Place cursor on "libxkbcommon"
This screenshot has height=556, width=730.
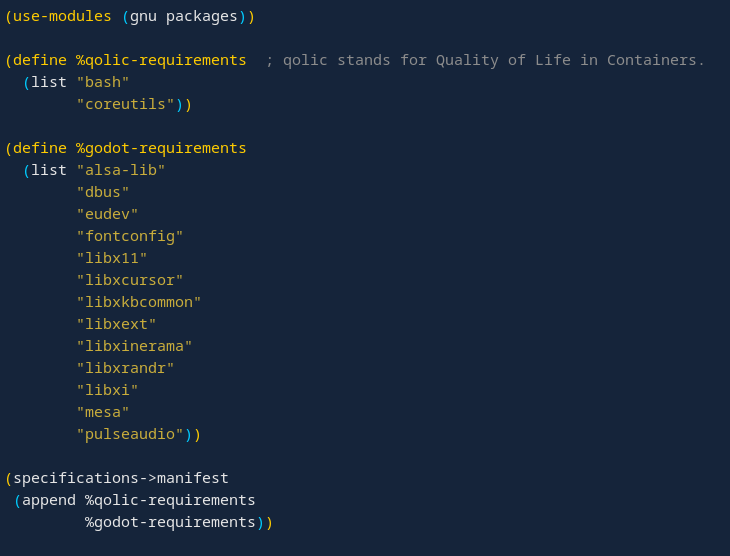(139, 302)
